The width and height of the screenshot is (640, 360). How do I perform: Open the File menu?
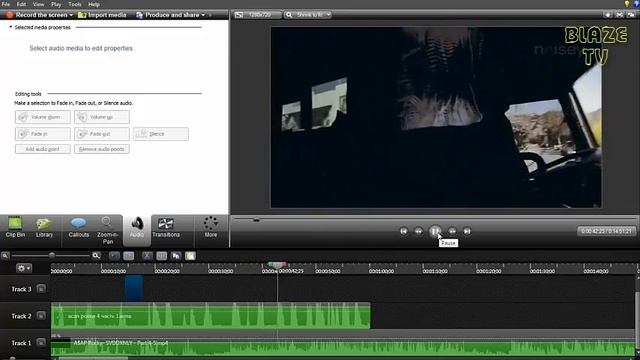point(6,4)
